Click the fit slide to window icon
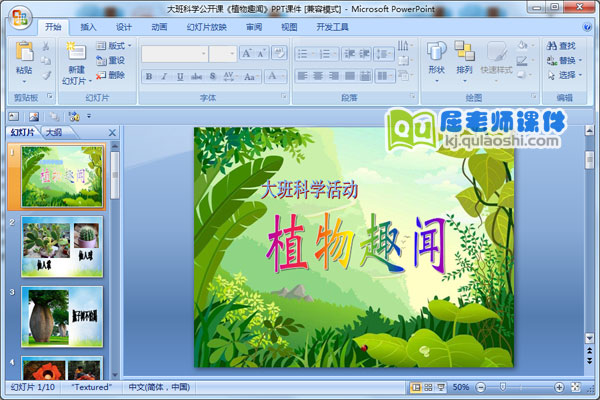The image size is (600, 400). pos(576,387)
